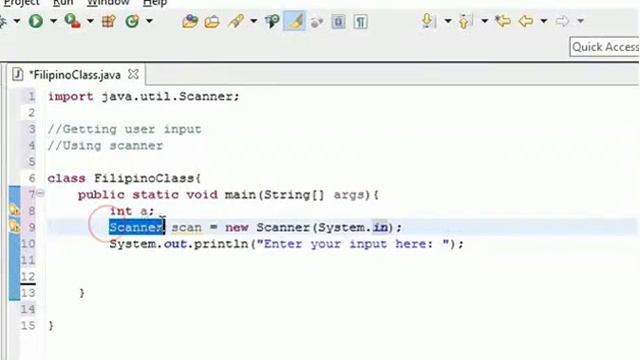Open the Run menu
Viewport: 640px width, 360px height.
pyautogui.click(x=63, y=2)
